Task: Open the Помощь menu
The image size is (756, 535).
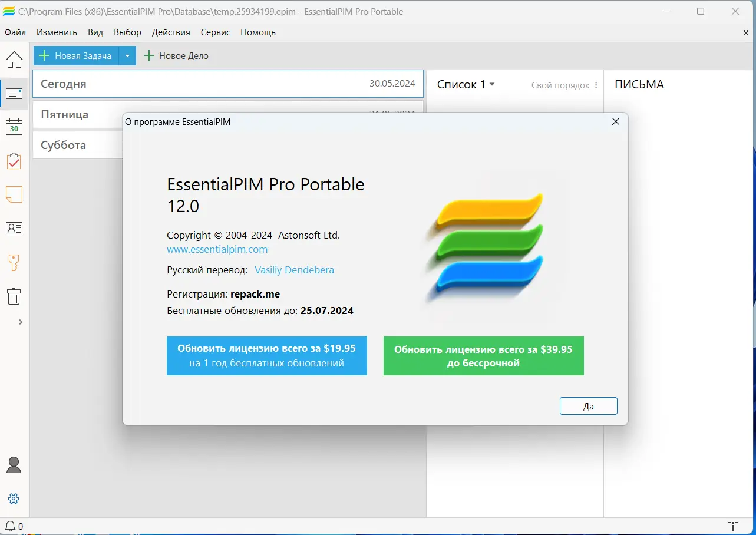Action: point(258,32)
